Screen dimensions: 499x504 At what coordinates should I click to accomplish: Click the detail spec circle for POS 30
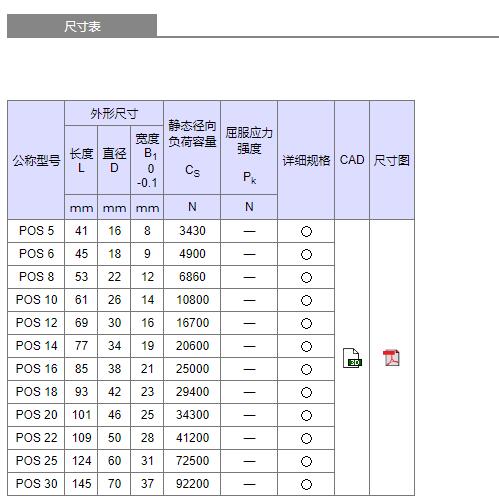point(306,484)
